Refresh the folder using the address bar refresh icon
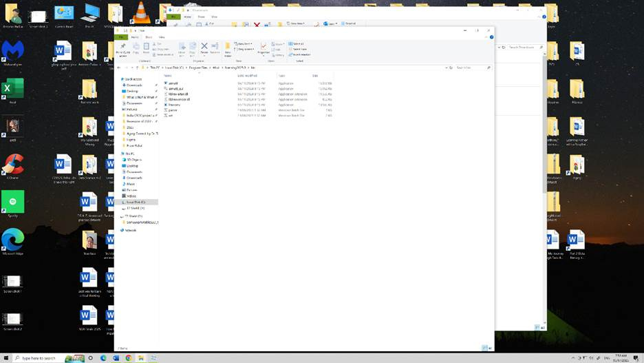Viewport: 644px width, 363px height. (x=451, y=68)
